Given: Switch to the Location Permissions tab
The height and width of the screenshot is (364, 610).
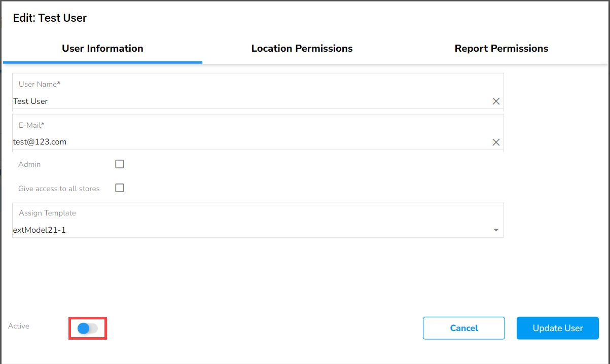Looking at the screenshot, I should click(302, 49).
